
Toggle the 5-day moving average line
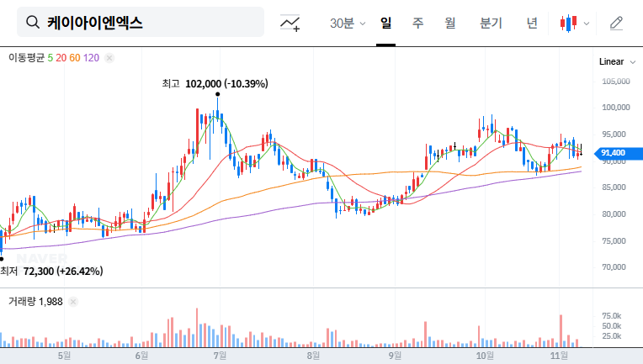(x=50, y=58)
